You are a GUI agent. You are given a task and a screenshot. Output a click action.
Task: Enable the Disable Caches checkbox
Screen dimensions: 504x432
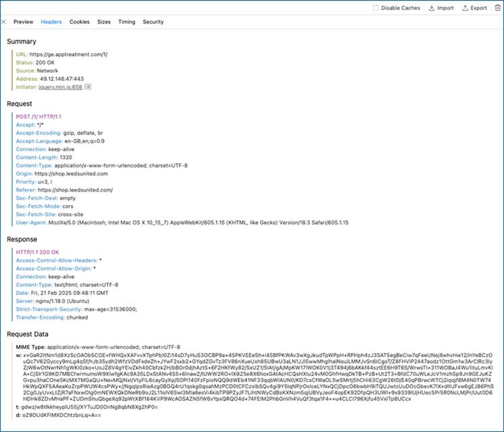(x=376, y=8)
